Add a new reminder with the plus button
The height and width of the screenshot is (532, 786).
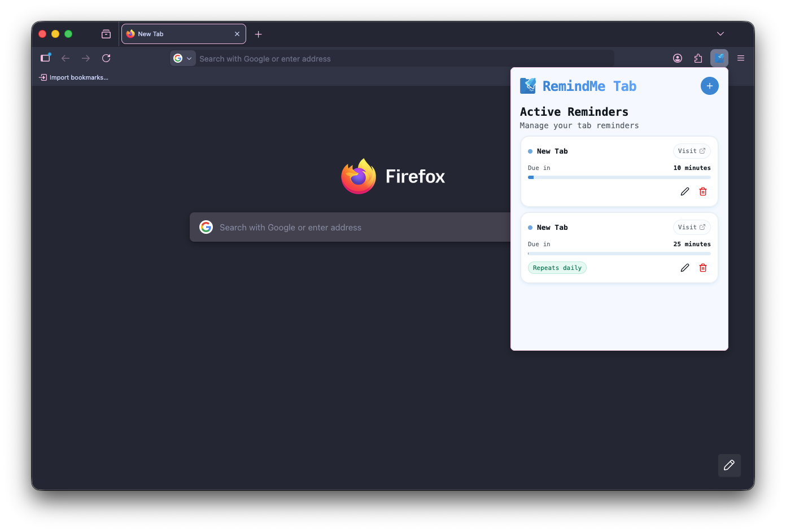[x=709, y=86]
